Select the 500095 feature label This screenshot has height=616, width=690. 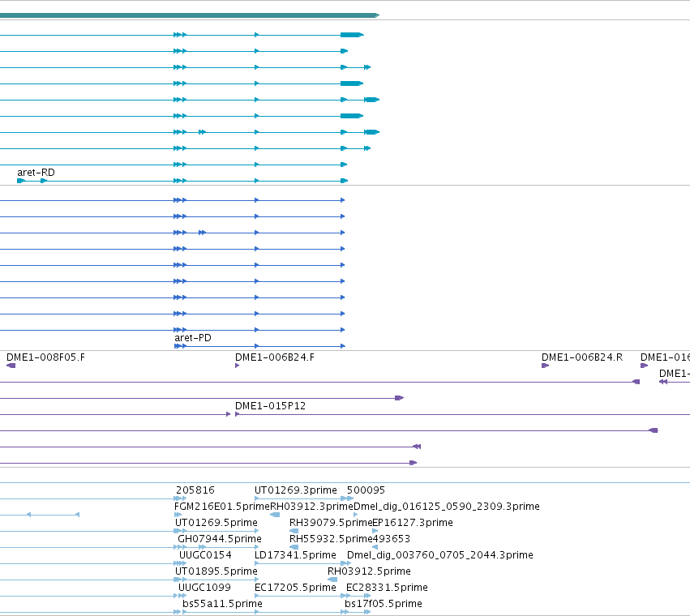(366, 490)
